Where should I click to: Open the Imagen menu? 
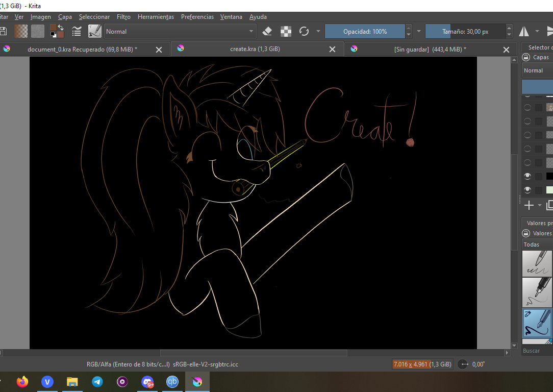[41, 16]
